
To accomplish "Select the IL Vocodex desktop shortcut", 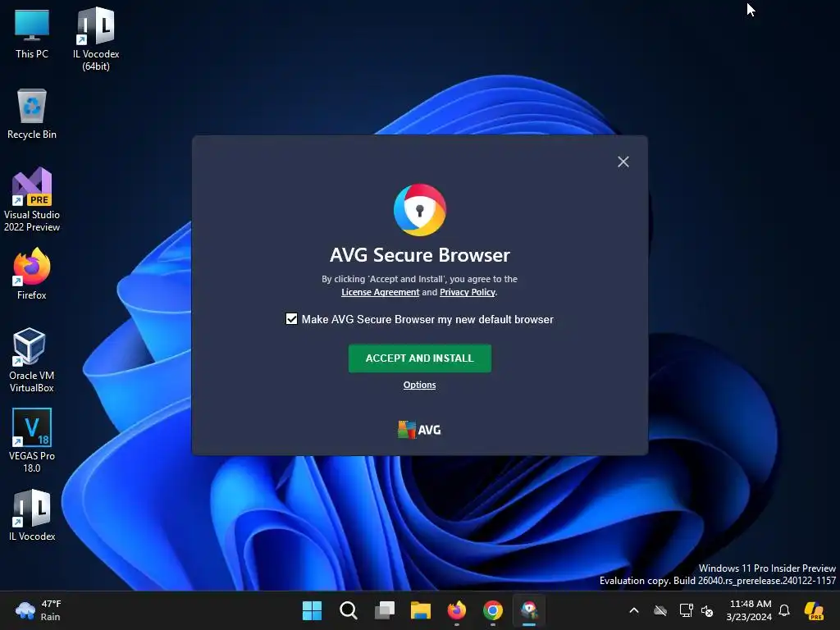I will click(32, 515).
